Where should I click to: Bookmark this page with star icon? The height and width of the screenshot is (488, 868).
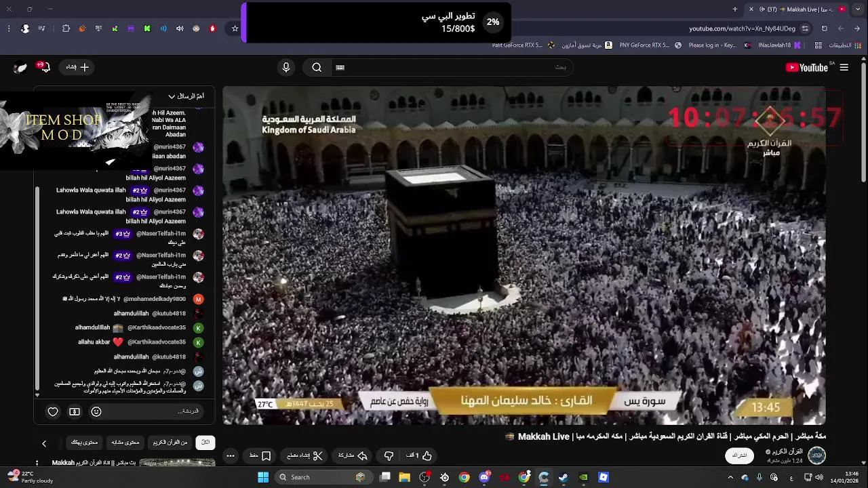tap(235, 28)
